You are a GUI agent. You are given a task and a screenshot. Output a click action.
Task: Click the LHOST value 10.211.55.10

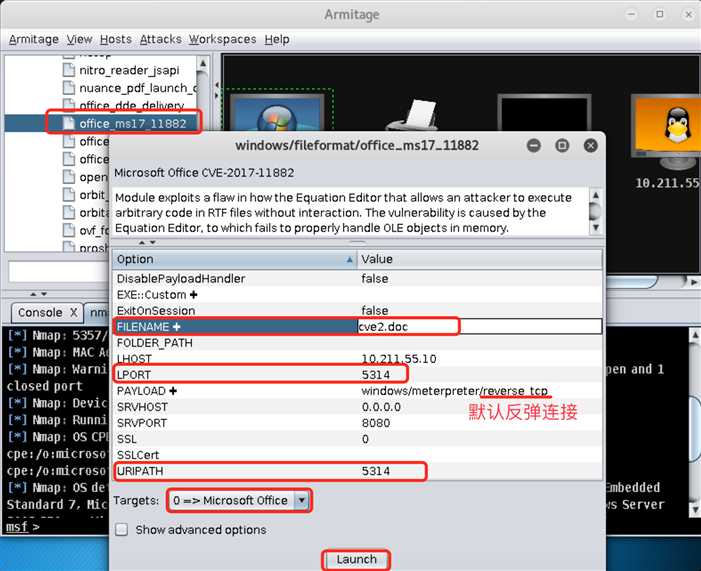tap(399, 359)
